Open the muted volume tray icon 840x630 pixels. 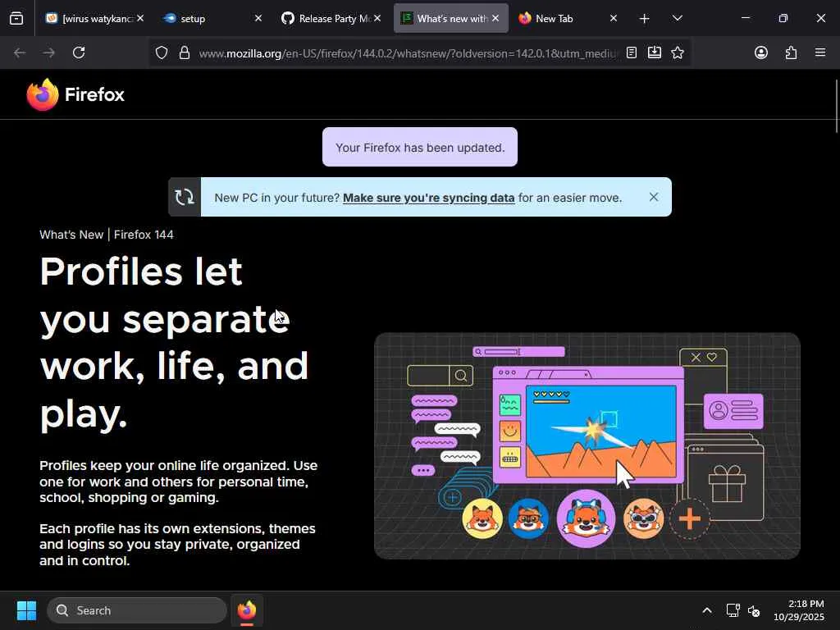[x=754, y=610]
